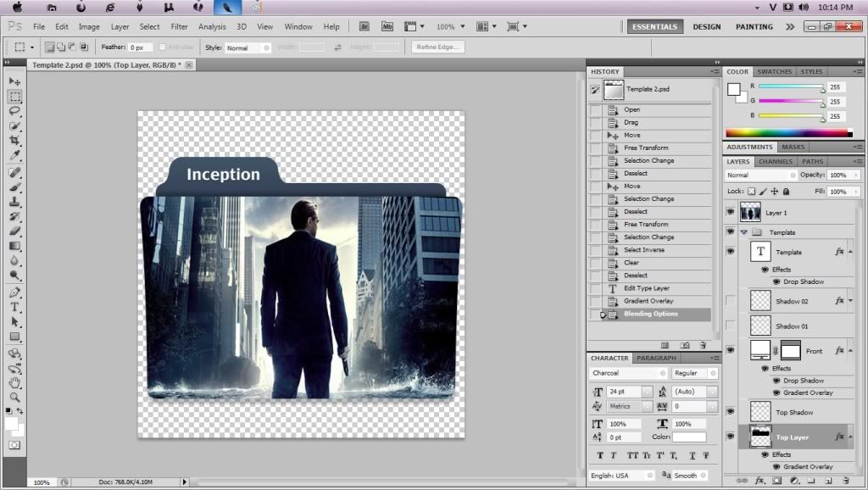Hide the Template text layer eye
Image resolution: width=868 pixels, height=490 pixels.
coord(730,252)
